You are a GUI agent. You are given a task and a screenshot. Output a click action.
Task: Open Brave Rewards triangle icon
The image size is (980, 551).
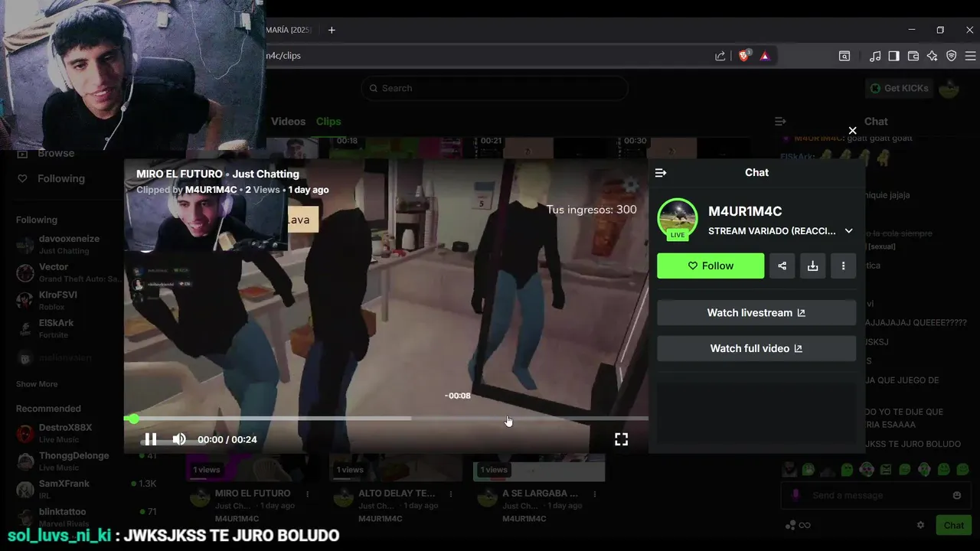point(765,56)
